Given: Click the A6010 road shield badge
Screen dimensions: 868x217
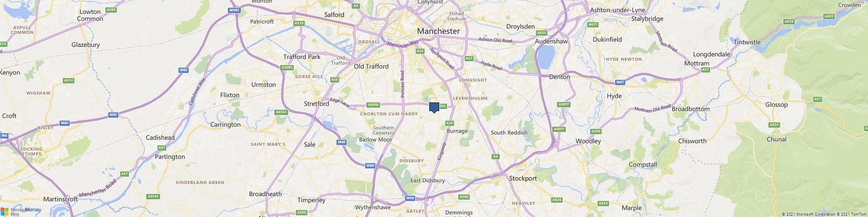Looking at the screenshot, I should click(x=373, y=105).
